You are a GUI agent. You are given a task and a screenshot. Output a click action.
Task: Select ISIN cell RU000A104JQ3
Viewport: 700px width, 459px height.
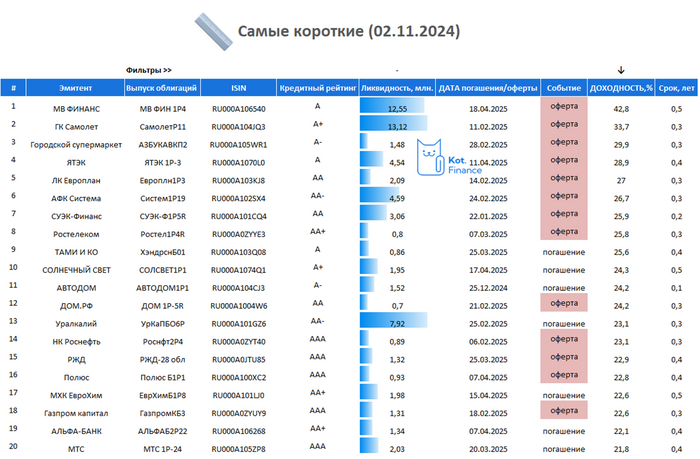point(239,126)
